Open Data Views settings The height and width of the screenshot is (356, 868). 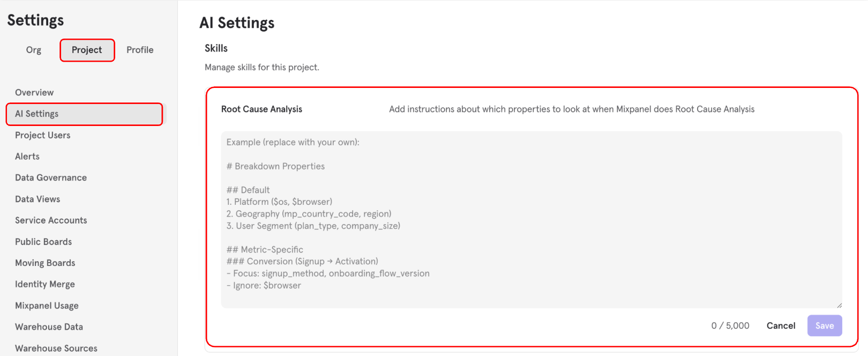click(38, 199)
